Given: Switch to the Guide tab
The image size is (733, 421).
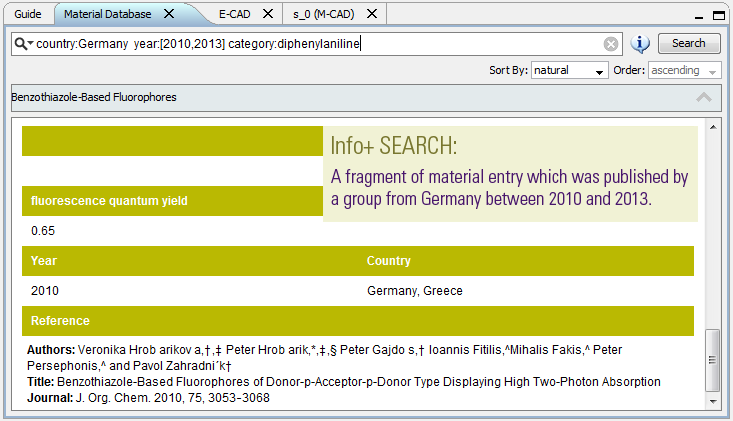Looking at the screenshot, I should point(28,14).
